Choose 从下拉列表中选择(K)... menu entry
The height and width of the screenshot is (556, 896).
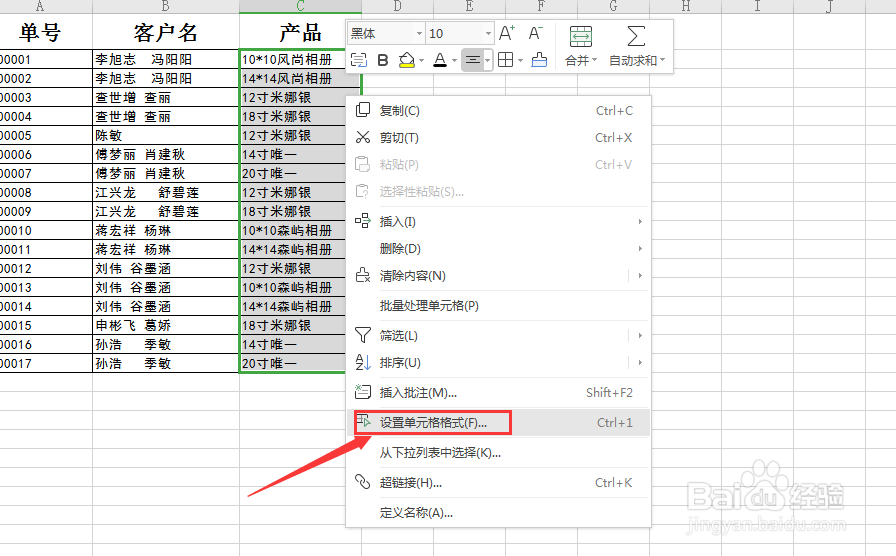[x=498, y=453]
